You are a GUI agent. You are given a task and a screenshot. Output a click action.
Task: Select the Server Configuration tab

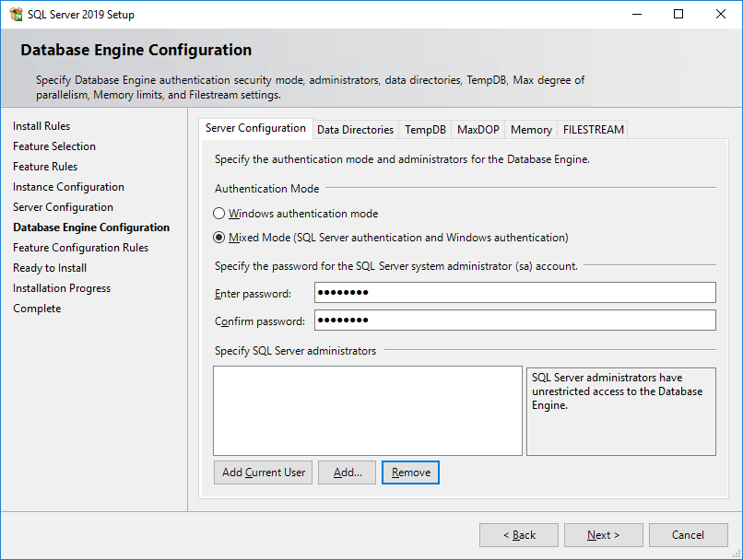pos(255,129)
